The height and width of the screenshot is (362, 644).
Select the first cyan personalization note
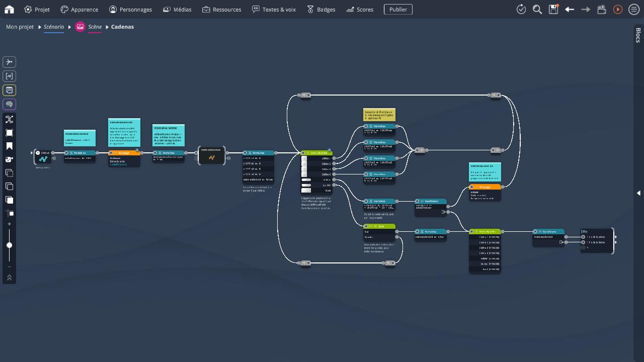click(79, 138)
